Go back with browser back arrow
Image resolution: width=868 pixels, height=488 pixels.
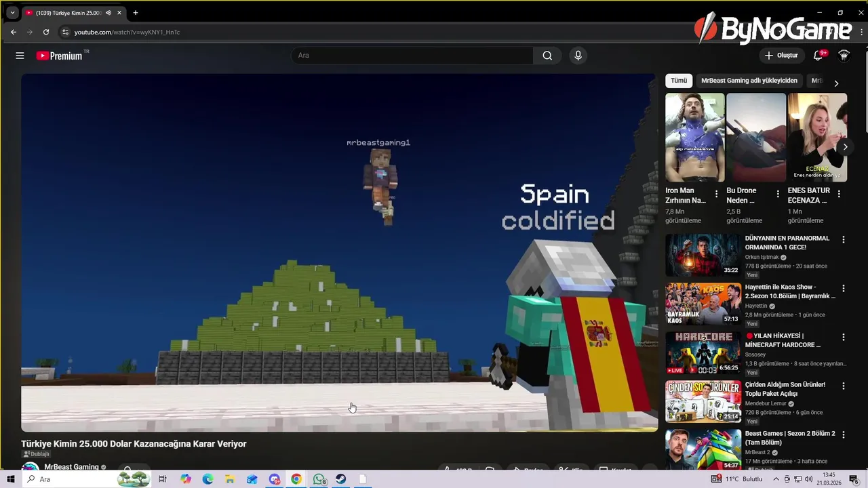[x=14, y=32]
